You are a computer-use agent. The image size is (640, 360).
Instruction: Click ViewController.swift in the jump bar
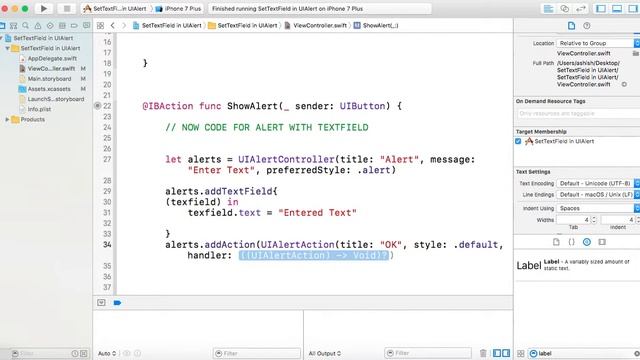coord(316,25)
